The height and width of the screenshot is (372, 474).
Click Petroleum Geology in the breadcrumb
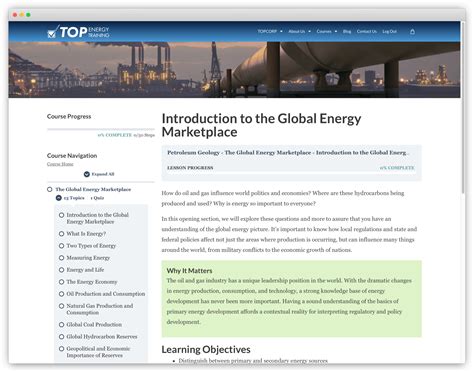[193, 153]
